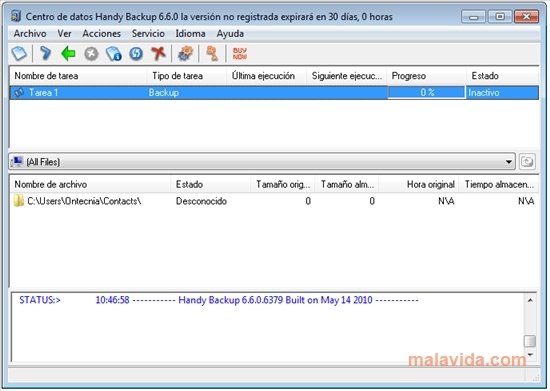This screenshot has height=391, width=550.
Task: Click the Estado header in task list
Action: click(x=503, y=76)
